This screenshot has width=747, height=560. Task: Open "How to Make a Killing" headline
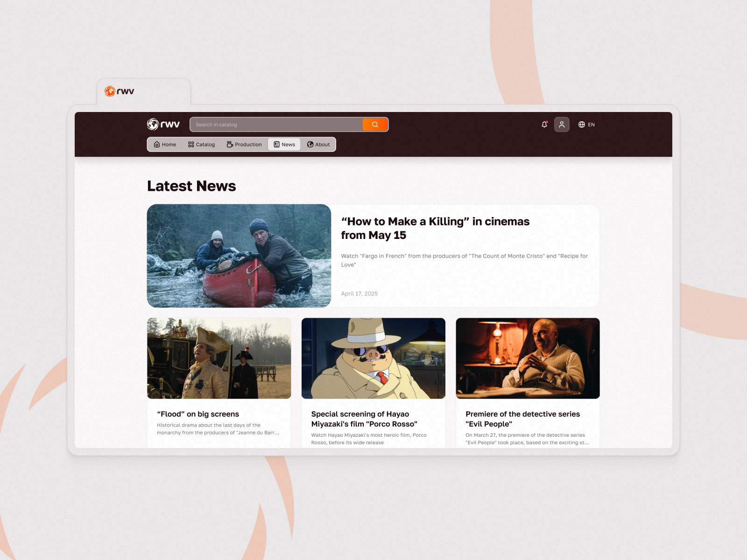[x=435, y=228]
